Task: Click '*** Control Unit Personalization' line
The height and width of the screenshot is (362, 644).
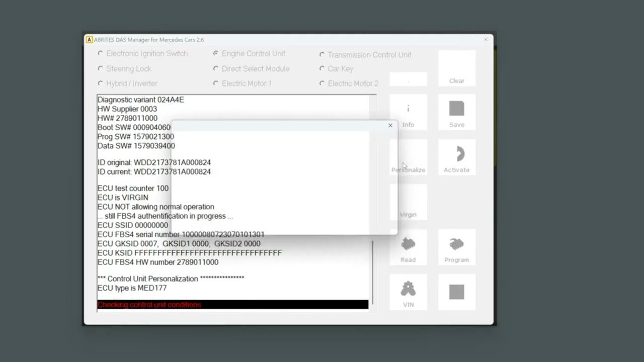Action: [171, 279]
